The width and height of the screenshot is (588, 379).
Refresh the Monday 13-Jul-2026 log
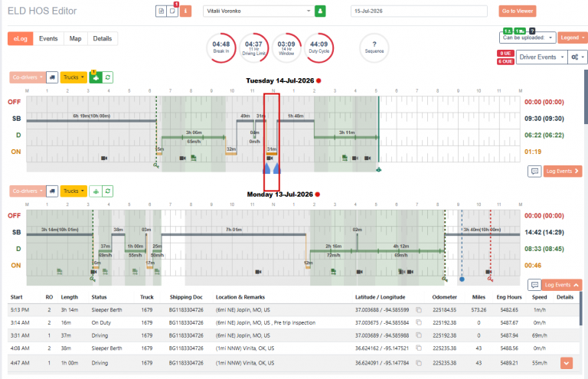(108, 191)
